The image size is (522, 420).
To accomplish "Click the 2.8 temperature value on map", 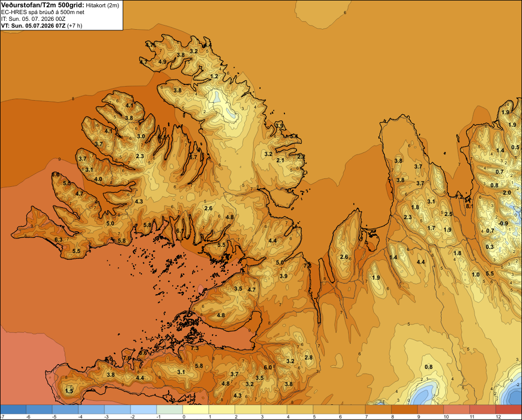I will pos(309,357).
